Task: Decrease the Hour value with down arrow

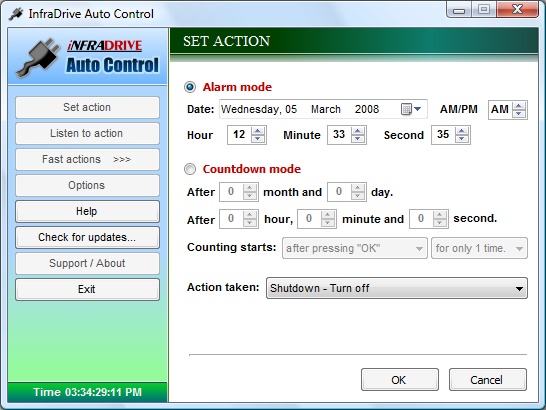Action: point(257,139)
